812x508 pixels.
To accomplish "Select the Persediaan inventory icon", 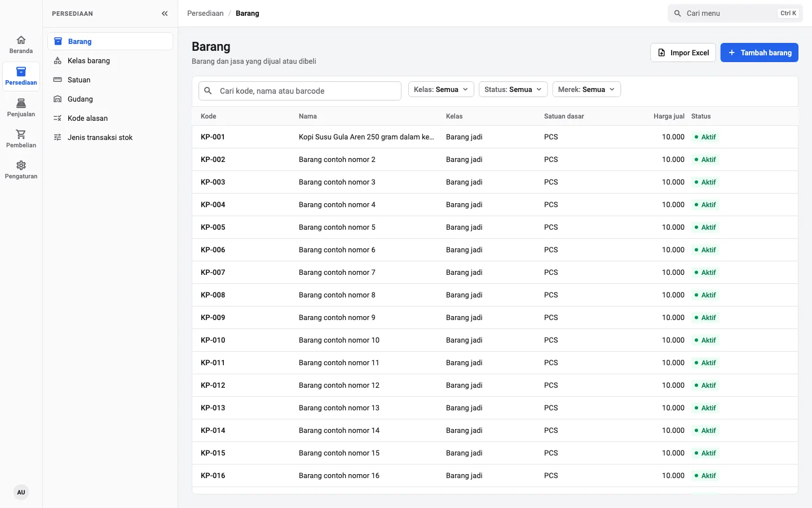I will click(x=21, y=72).
